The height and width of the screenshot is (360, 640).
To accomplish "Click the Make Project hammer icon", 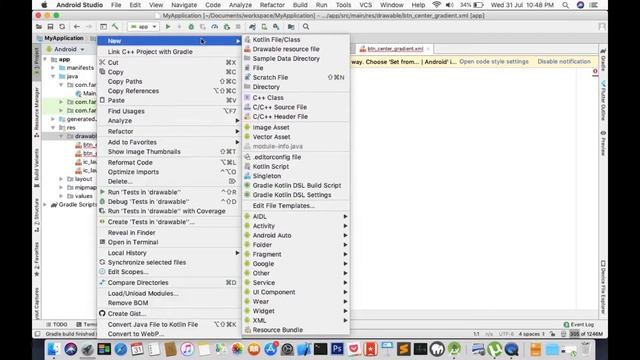I will [x=115, y=27].
